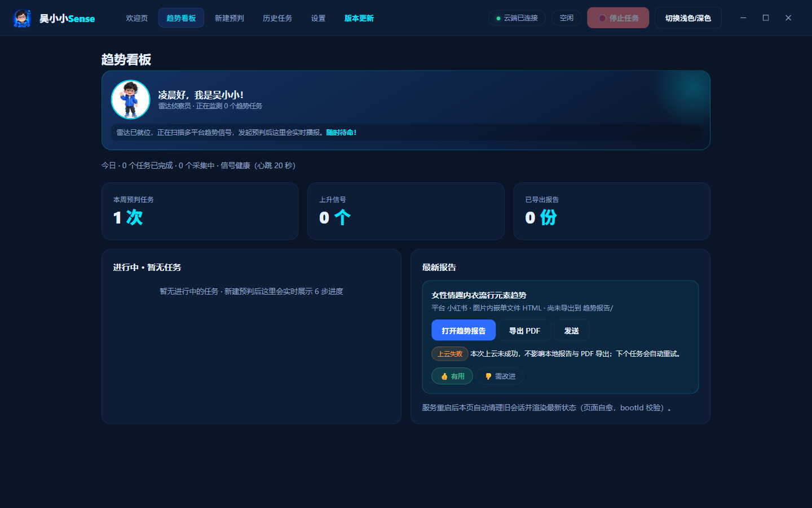812x508 pixels.
Task: Click the 雷达侦察员 subtitle under the greeting
Action: coord(210,106)
